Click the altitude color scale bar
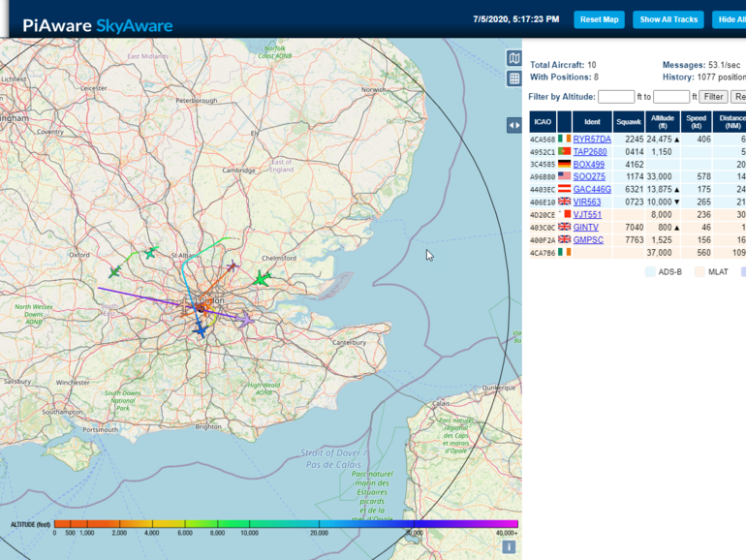 point(286,524)
